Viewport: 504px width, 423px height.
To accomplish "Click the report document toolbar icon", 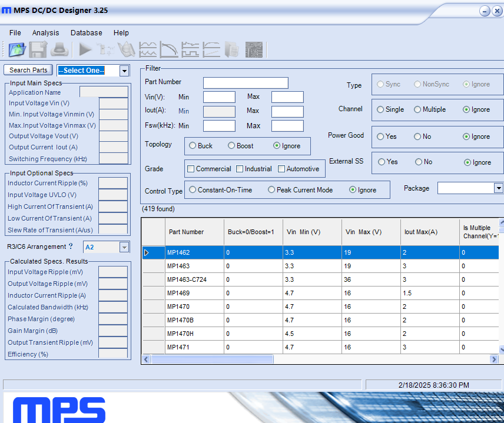I will click(233, 49).
